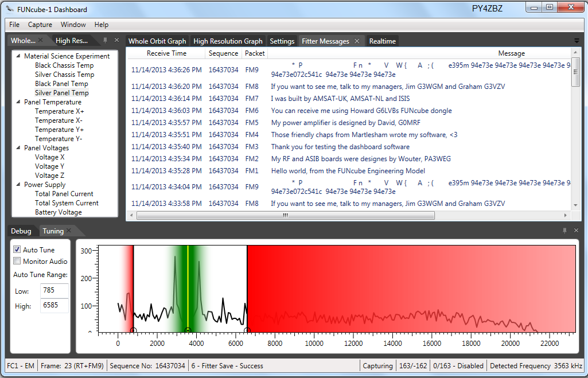Close the left telemetry tree panel
588x378 pixels.
(x=116, y=40)
